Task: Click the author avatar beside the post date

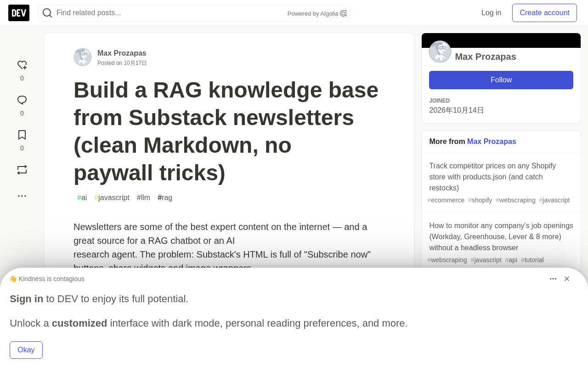Action: (83, 57)
